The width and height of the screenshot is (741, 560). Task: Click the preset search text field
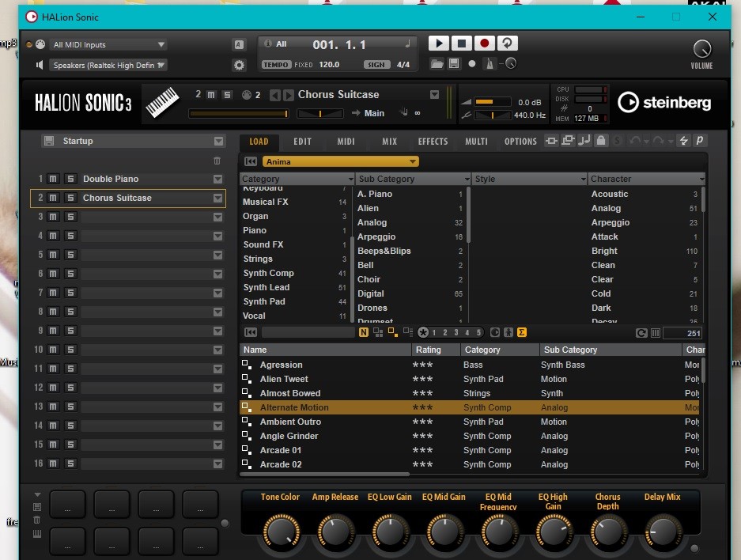click(x=308, y=333)
